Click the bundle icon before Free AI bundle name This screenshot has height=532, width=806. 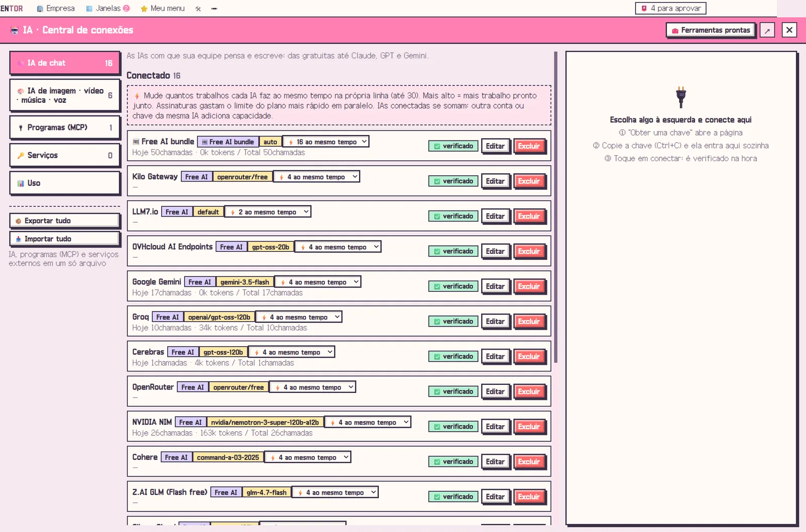pos(136,142)
